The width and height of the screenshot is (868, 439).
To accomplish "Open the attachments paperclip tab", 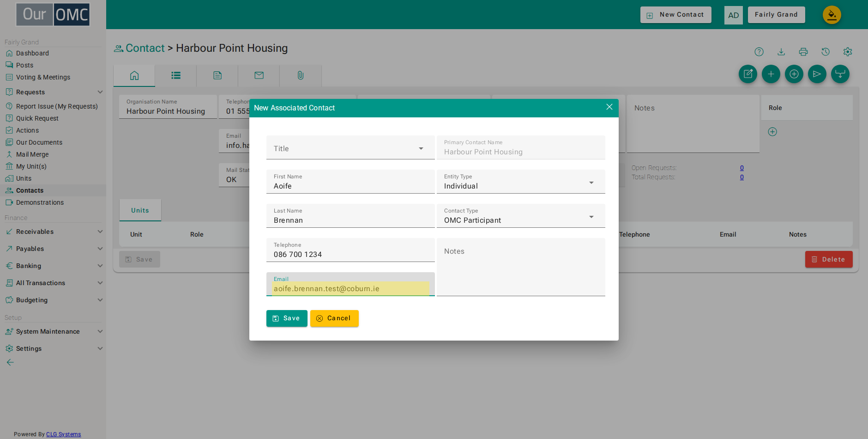I will click(301, 75).
